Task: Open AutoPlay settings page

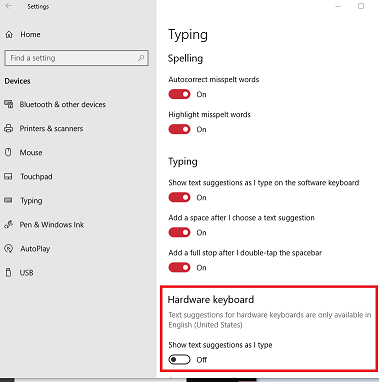Action: 35,249
